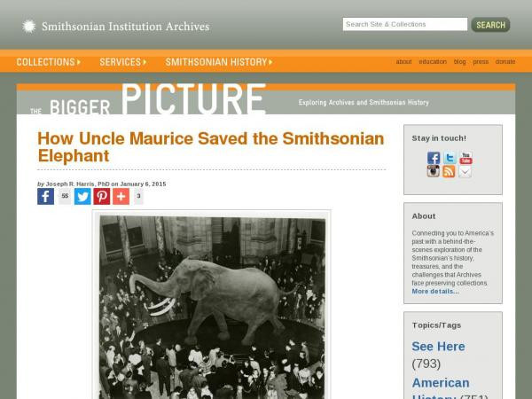
Task: Open email subscribe icon in sidebar
Action: (465, 171)
